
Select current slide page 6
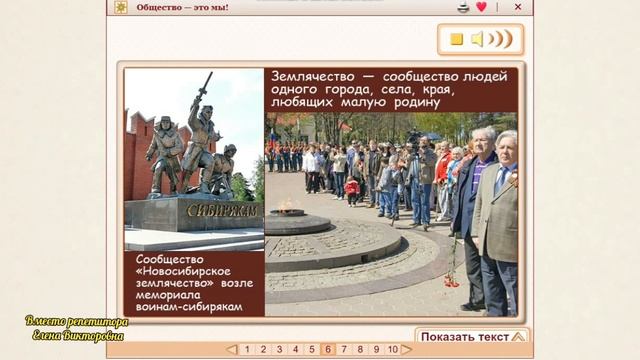pyautogui.click(x=328, y=349)
